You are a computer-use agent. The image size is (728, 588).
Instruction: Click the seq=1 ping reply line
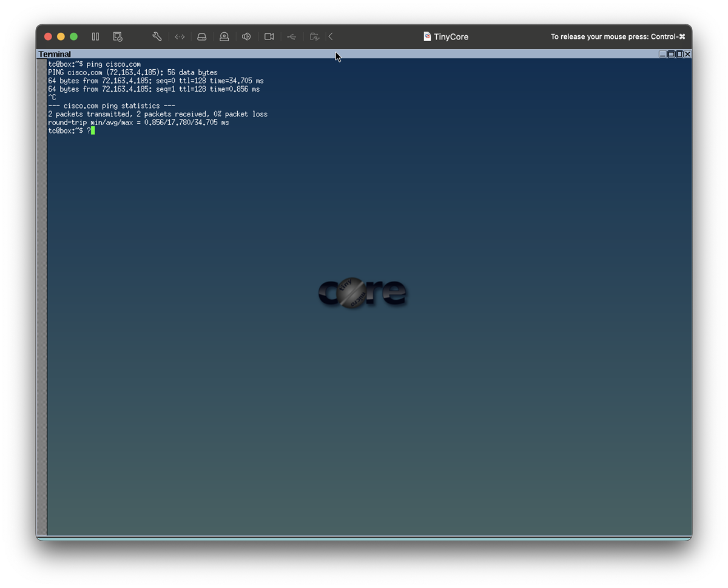click(x=154, y=89)
